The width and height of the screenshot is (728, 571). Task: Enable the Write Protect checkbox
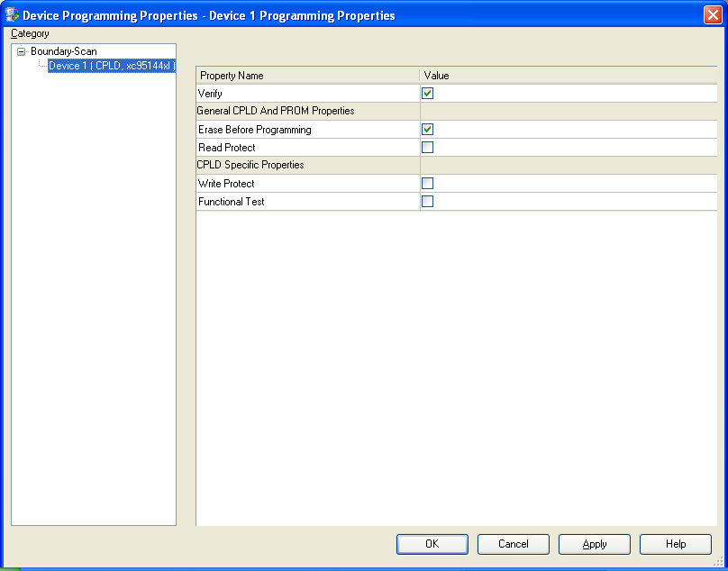pos(428,184)
